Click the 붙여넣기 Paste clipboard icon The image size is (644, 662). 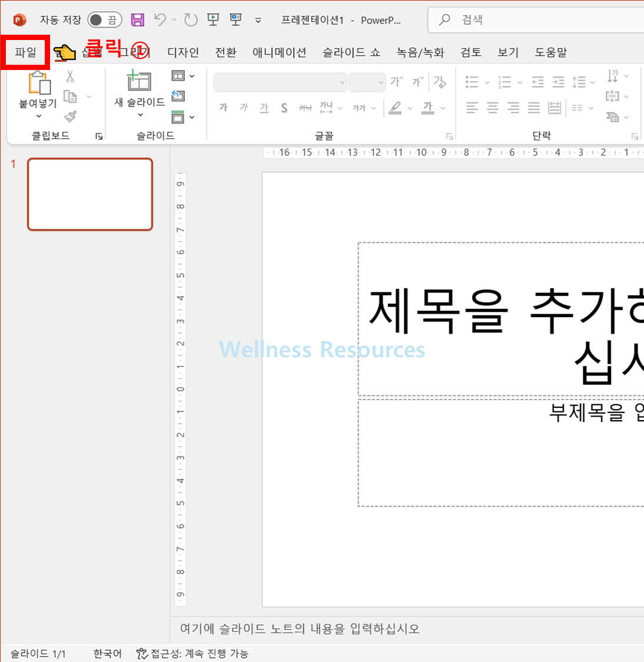tap(39, 83)
